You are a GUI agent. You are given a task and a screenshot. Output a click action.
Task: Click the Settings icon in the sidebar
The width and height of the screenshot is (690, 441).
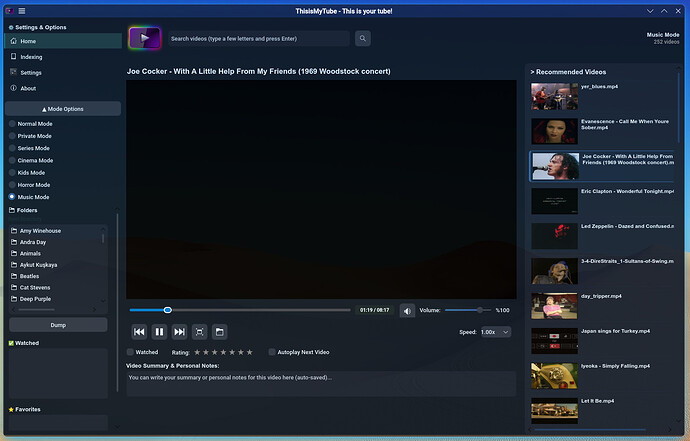tap(14, 72)
